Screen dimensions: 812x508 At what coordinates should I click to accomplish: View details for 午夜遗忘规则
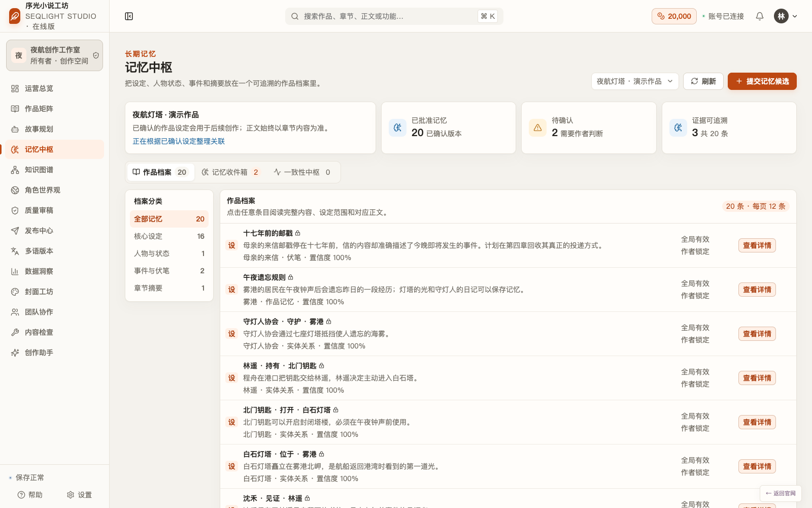[x=757, y=290]
